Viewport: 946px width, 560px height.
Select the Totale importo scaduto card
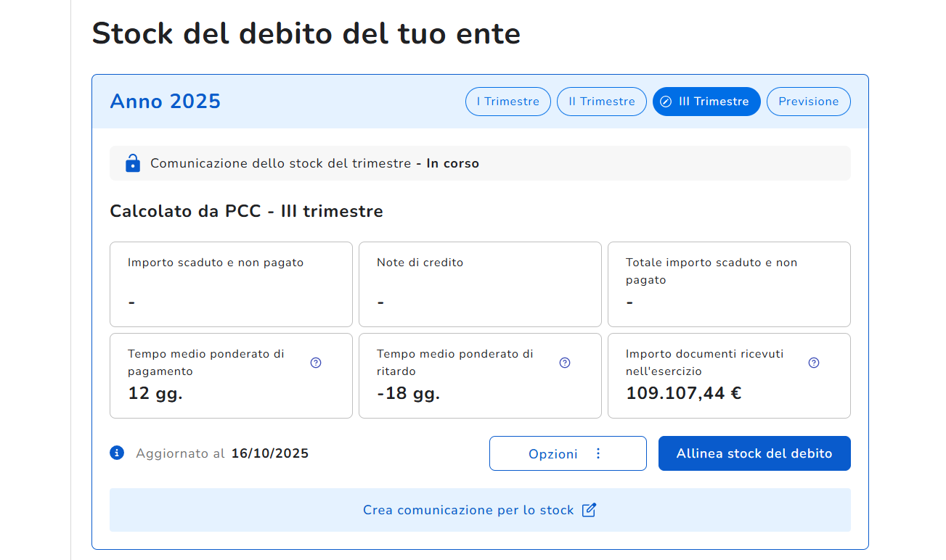[x=729, y=284]
